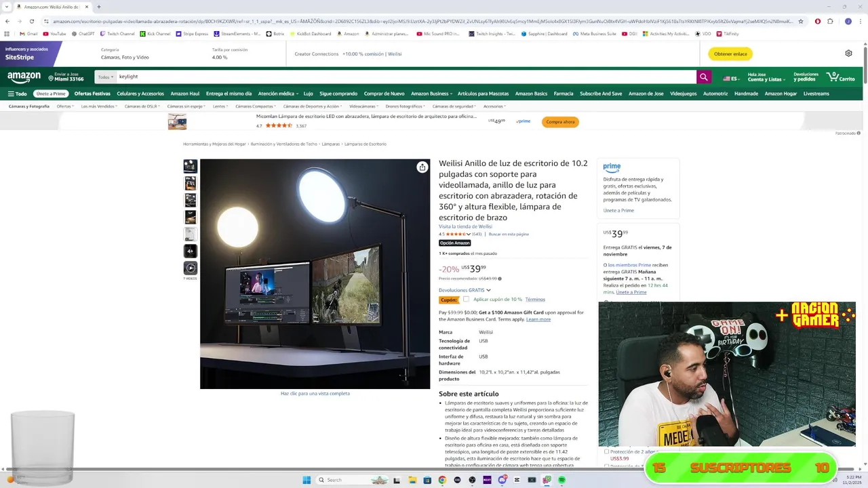Expand Cámaras de DSLR submenu

[x=142, y=106]
